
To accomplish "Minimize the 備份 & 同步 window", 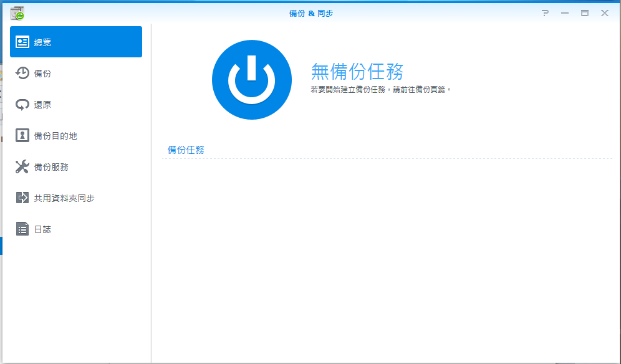I will click(x=565, y=13).
